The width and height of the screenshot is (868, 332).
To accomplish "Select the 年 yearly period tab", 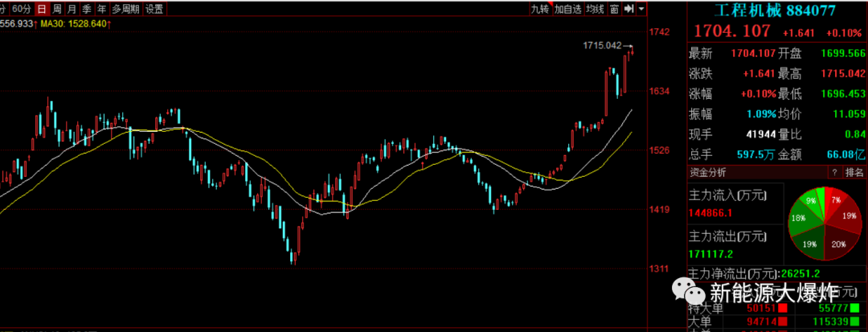I will pos(101,9).
